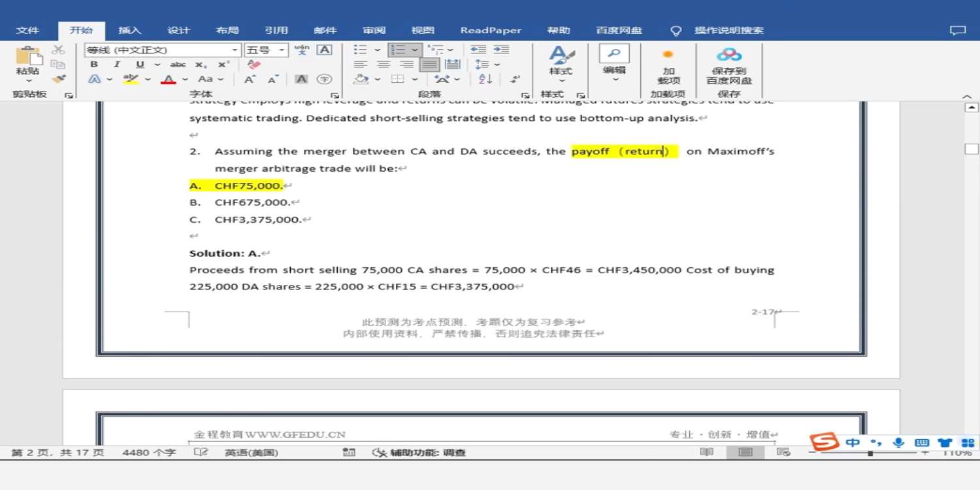Click the Copy icon in clipboard group
The height and width of the screenshot is (490, 980).
tap(59, 64)
